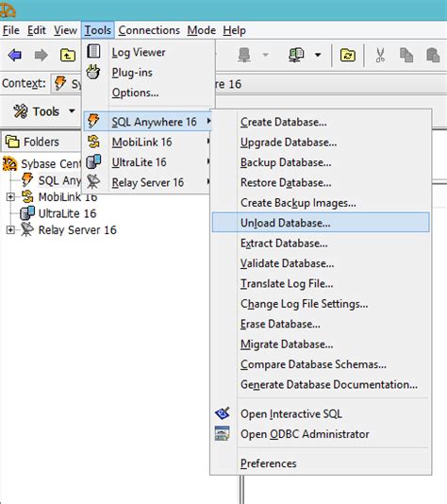Screen dimensions: 447x504
Task: Open the Connections menu
Action: tap(149, 30)
